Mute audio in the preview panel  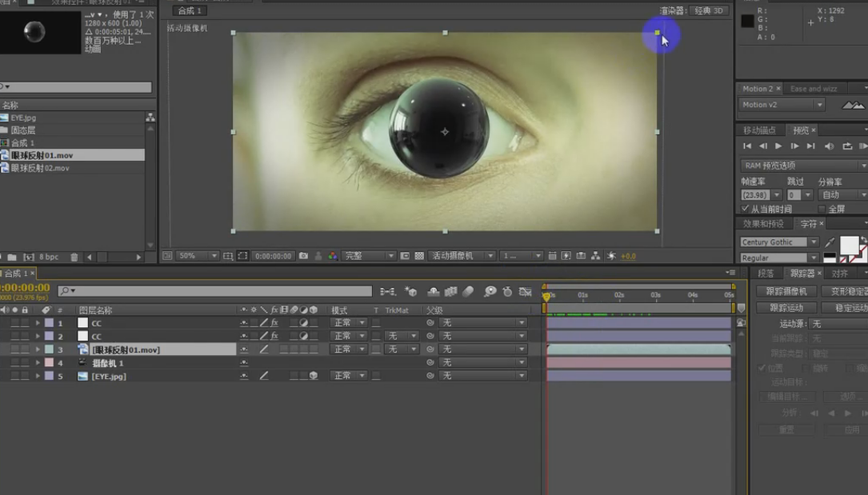pos(830,146)
